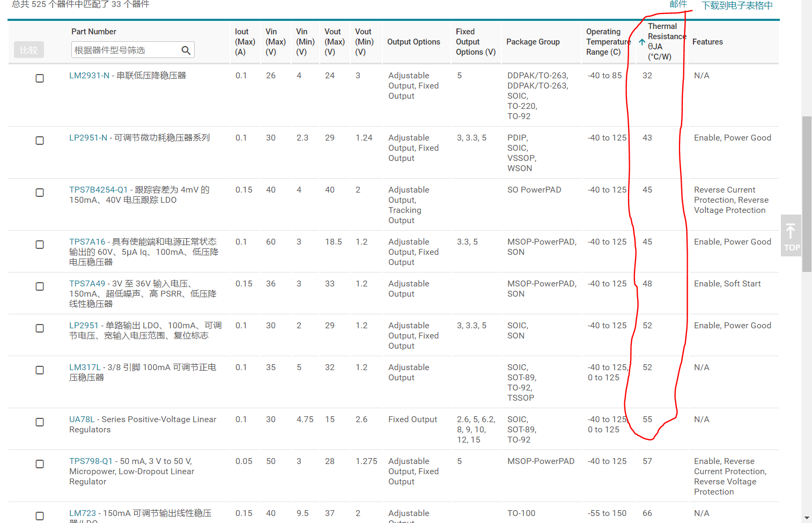Click the Output Options column header
Image resolution: width=812 pixels, height=523 pixels.
point(414,42)
